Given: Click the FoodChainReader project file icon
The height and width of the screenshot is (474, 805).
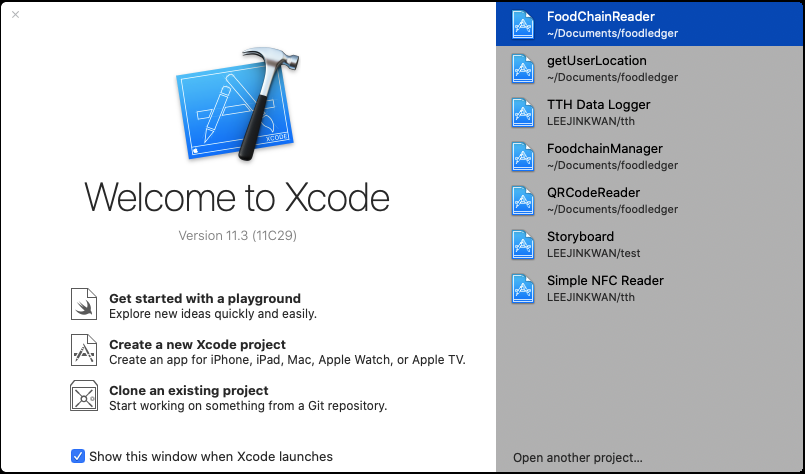Looking at the screenshot, I should tap(523, 24).
